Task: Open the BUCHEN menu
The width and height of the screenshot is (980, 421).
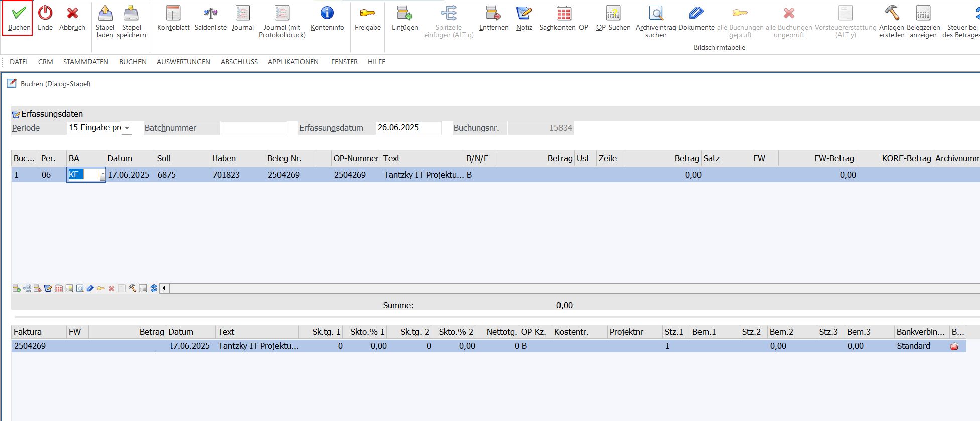Action: tap(133, 62)
